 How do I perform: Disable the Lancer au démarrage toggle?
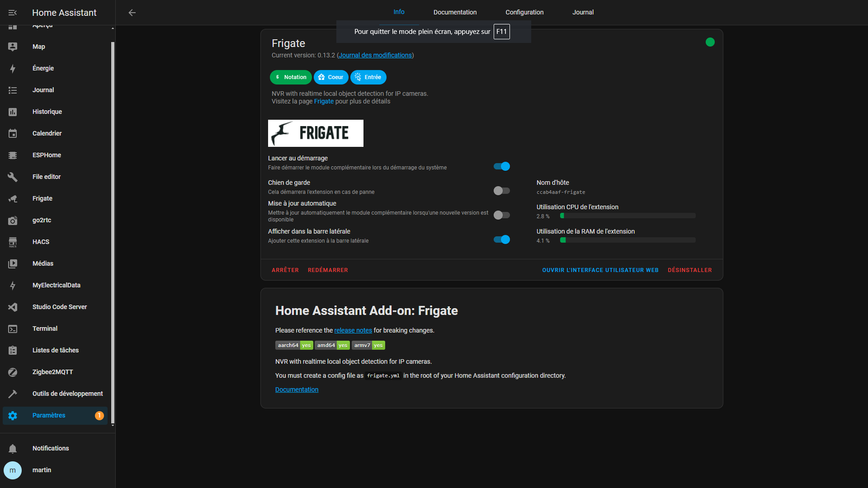coord(501,166)
